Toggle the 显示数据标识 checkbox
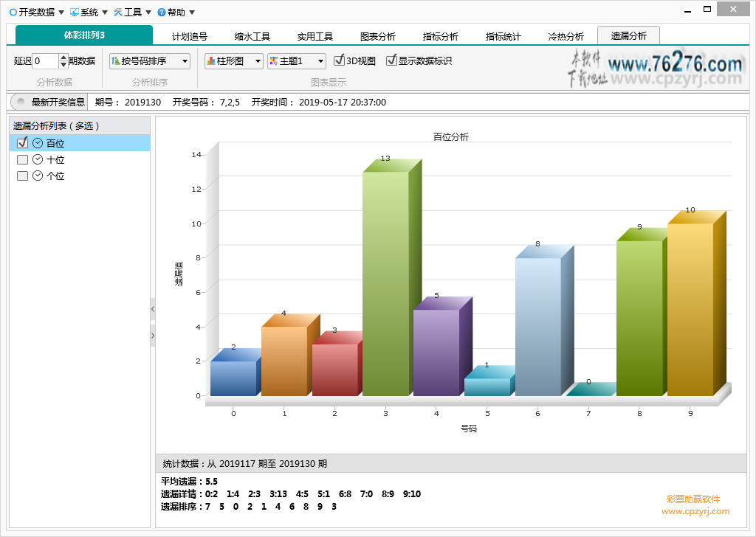The height and width of the screenshot is (537, 756). [x=391, y=60]
